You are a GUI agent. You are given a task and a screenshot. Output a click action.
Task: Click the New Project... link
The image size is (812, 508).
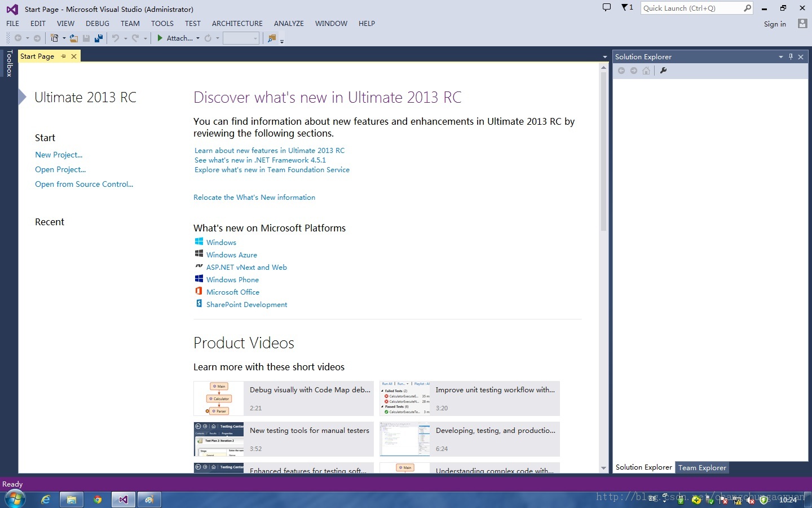coord(59,155)
